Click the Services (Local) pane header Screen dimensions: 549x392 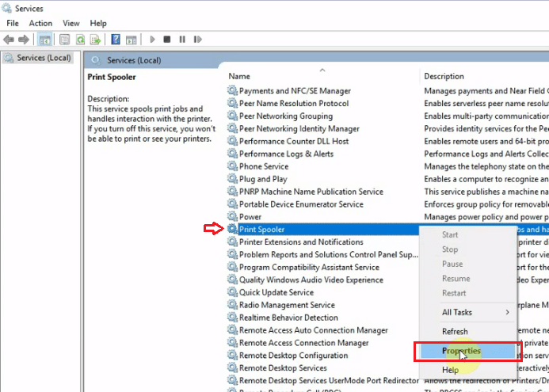[x=134, y=60]
